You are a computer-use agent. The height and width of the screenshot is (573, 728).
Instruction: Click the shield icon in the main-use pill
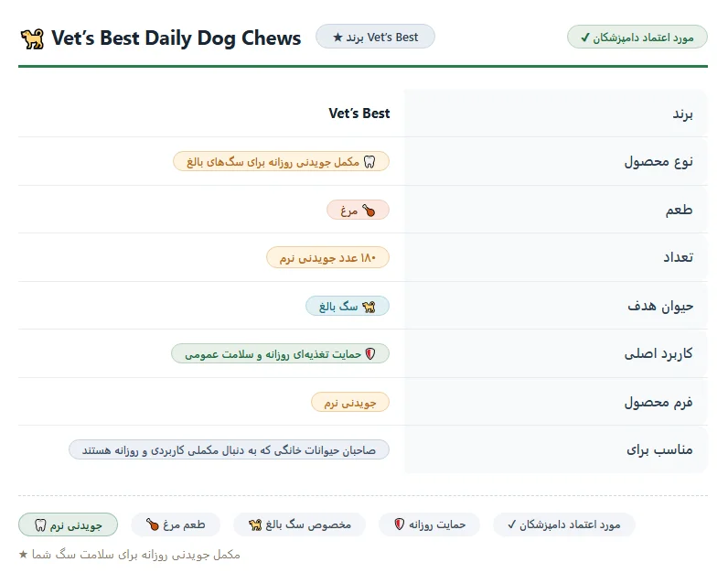pos(370,354)
